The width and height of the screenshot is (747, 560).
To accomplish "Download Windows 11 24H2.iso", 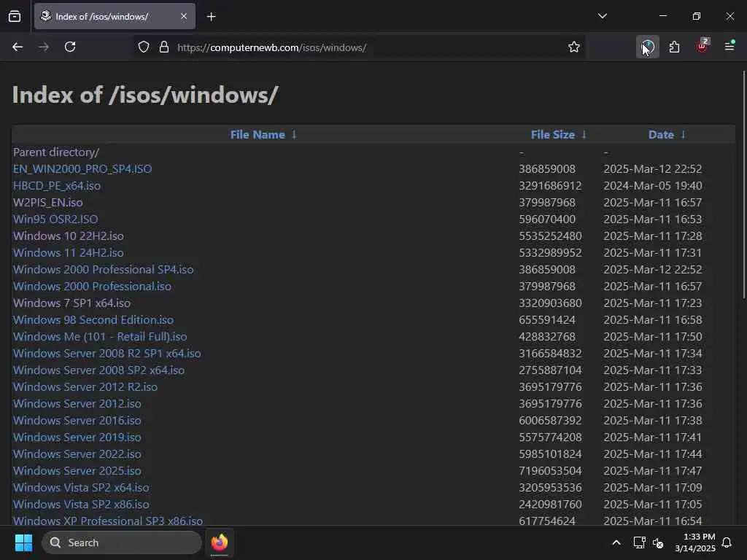I will pos(68,253).
